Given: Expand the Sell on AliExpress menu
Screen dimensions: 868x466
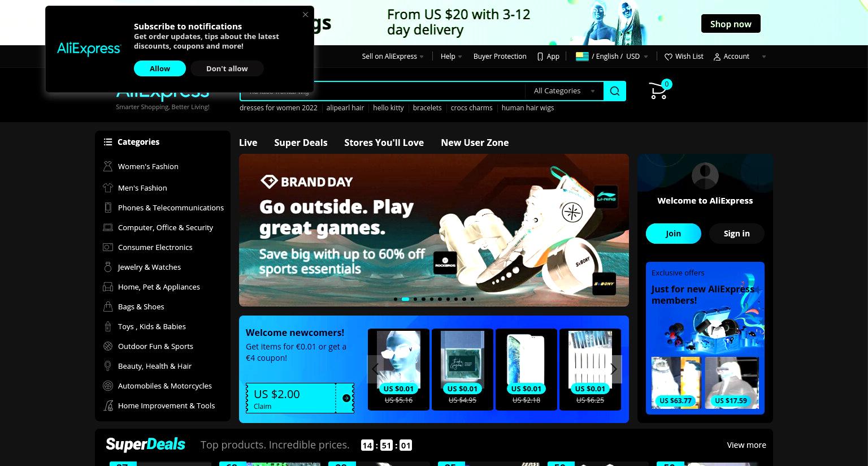Looking at the screenshot, I should coord(393,57).
